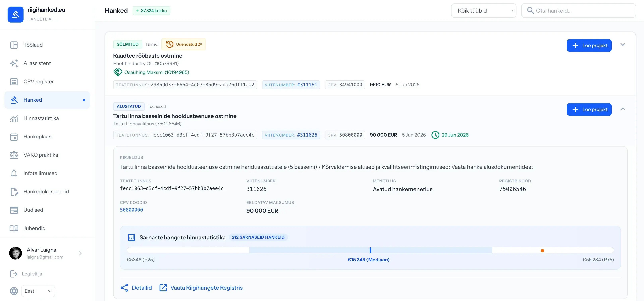Click the VAKO praktika scales icon
Screen dimensions: 644x301
[14, 155]
